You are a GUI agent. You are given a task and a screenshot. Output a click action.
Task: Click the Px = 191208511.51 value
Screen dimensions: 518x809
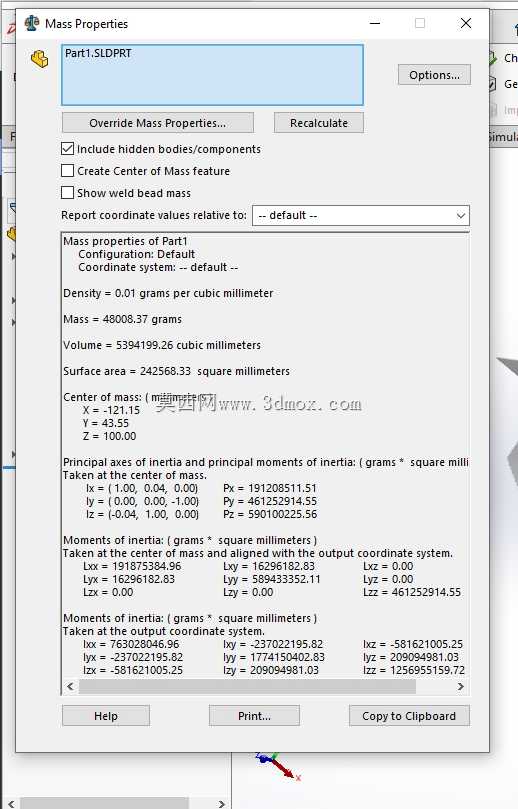click(270, 488)
